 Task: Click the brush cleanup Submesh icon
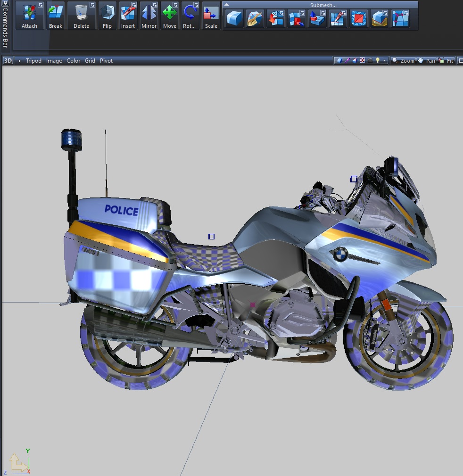tap(255, 18)
